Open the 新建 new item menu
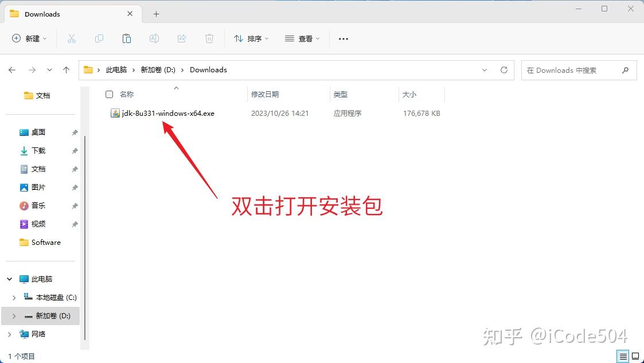The height and width of the screenshot is (363, 644). coord(30,38)
